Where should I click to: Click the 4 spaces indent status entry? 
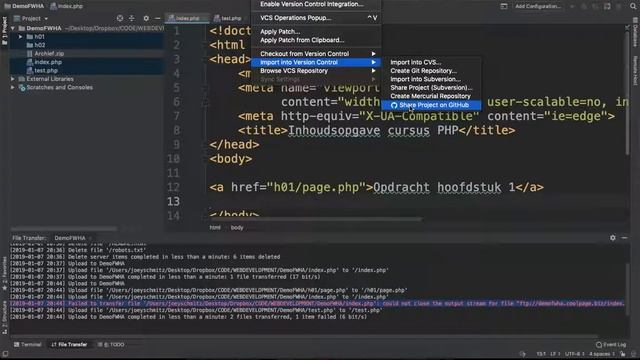[x=602, y=354]
